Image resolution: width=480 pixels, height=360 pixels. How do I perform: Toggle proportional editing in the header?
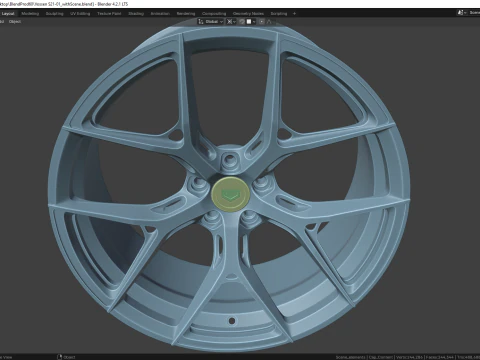[x=262, y=22]
